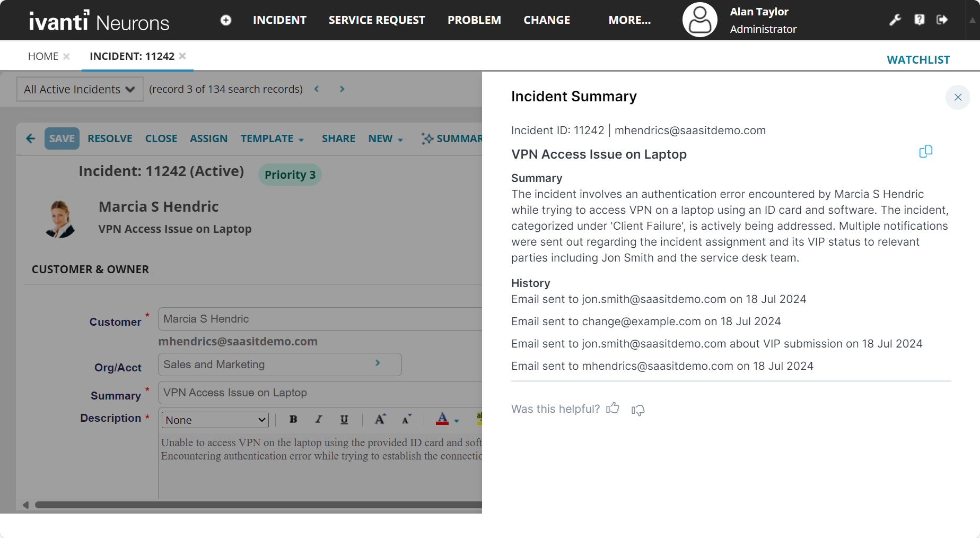Viewport: 980px width, 538px height.
Task: Decrease font size in Description editor
Action: click(407, 419)
